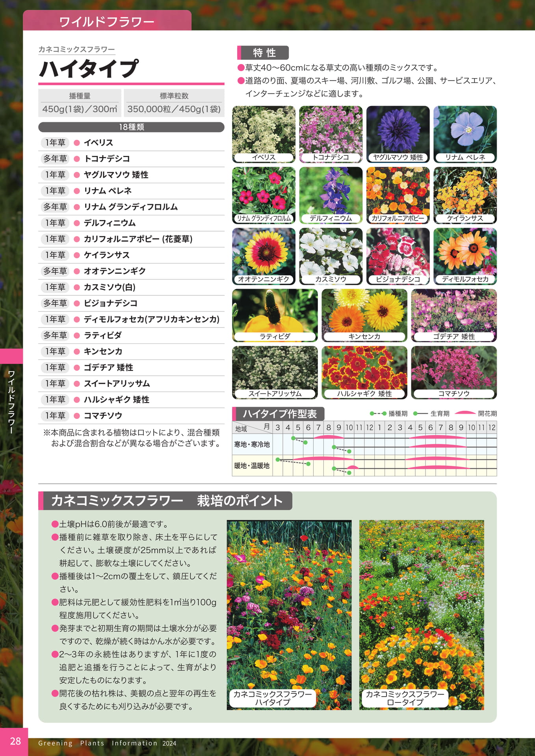Click the スイートアリッサム photo

coord(275,372)
